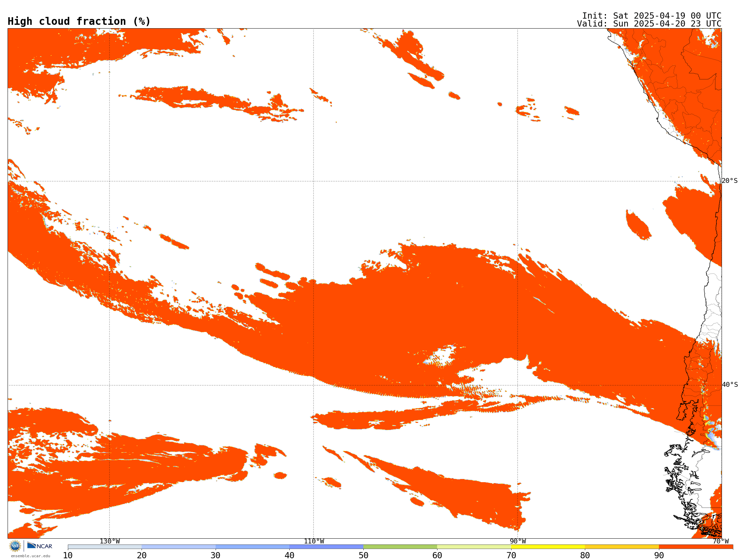Click the colorbar tick label 60

point(437,556)
